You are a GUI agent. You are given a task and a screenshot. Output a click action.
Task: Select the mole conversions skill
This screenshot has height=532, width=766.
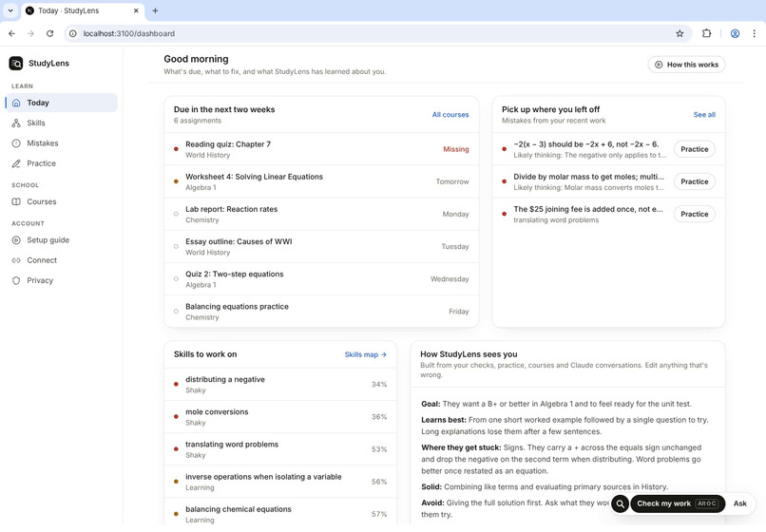point(280,417)
